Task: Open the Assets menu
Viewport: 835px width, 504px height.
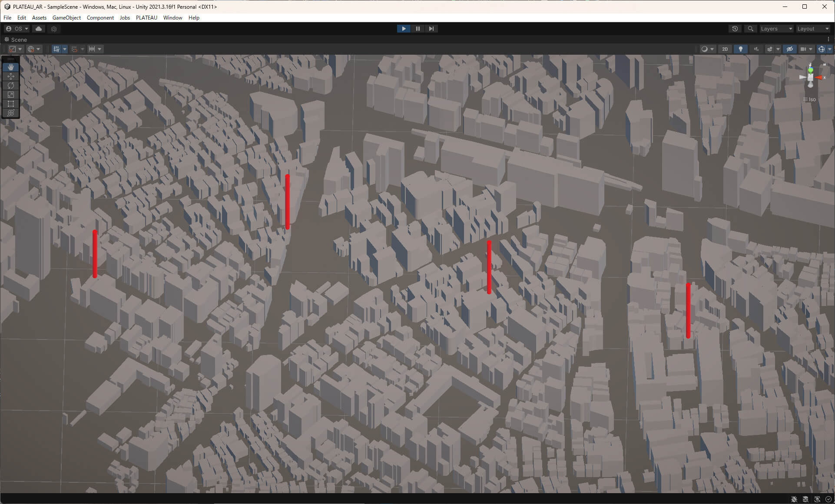Action: coord(39,18)
